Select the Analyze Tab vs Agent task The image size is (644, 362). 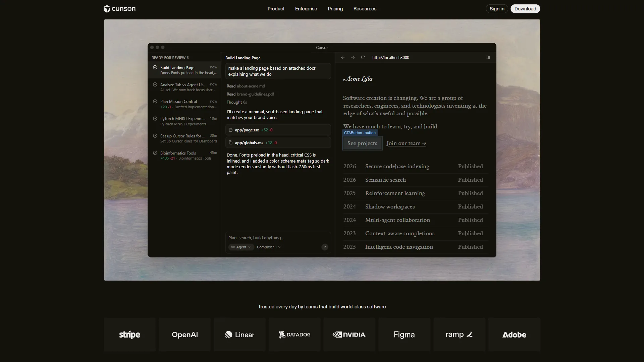coord(184,87)
